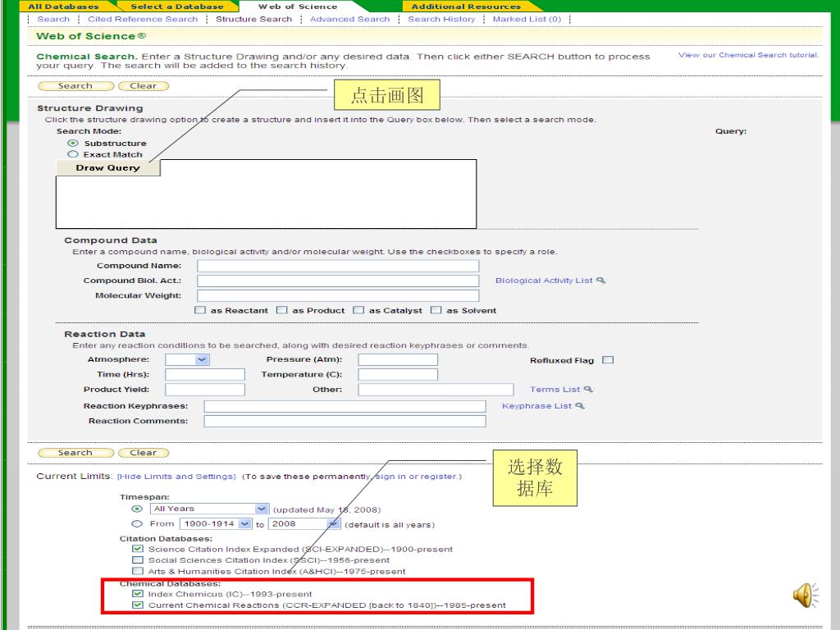This screenshot has height=630, width=840.
Task: Click the Temperature (C) input field
Action: [398, 374]
